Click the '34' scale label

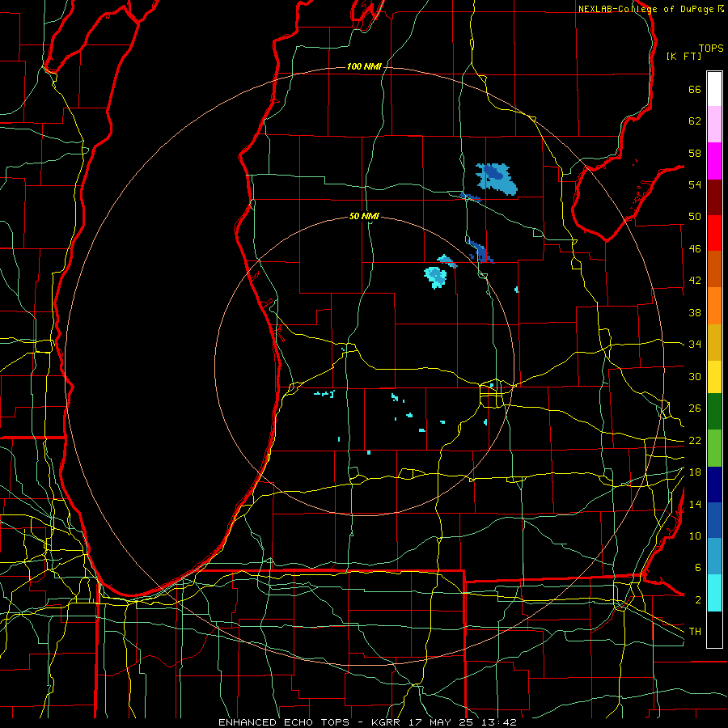point(695,345)
